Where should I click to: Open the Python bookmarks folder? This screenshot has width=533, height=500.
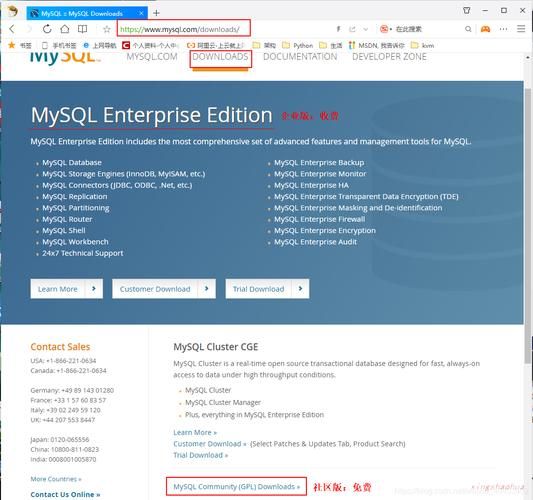297,45
